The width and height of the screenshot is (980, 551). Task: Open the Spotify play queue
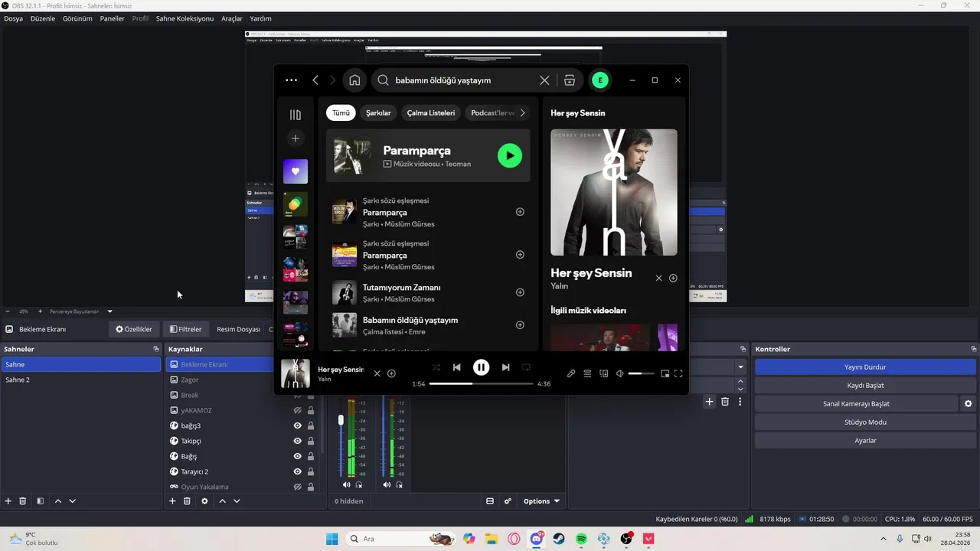[x=587, y=373]
